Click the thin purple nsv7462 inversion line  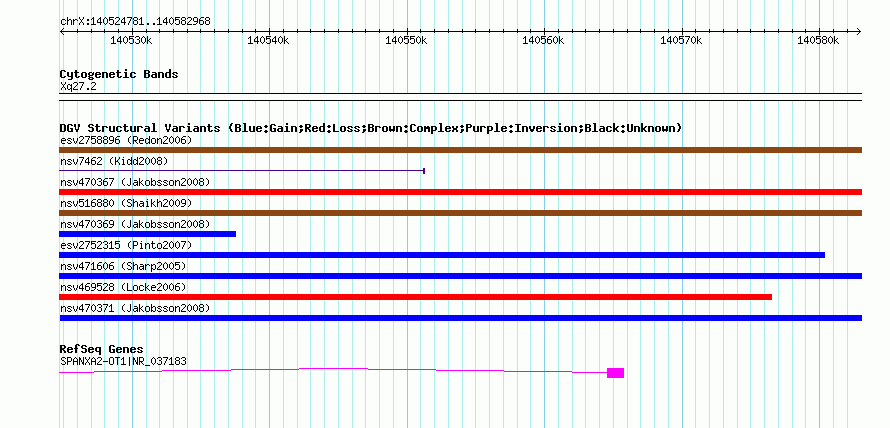tap(242, 171)
